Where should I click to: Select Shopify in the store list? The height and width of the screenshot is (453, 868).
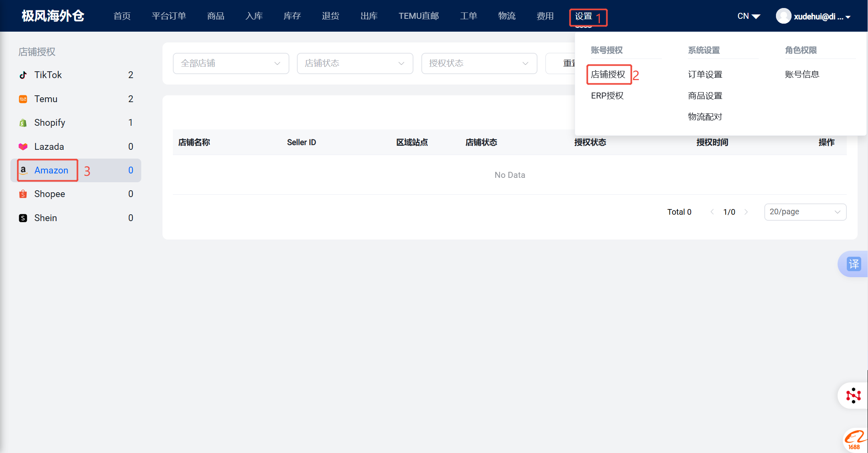(x=76, y=123)
